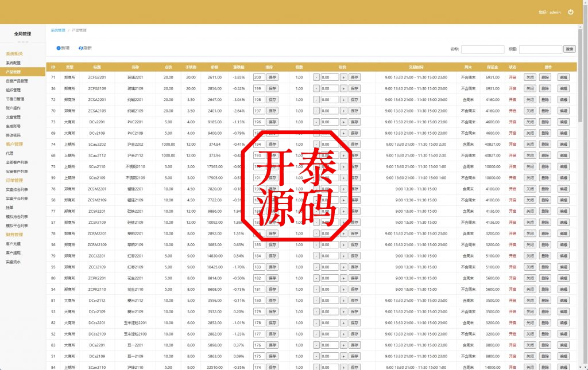588x370 pixels.
Task: Click the 刷新 refresh icon
Action: click(80, 48)
